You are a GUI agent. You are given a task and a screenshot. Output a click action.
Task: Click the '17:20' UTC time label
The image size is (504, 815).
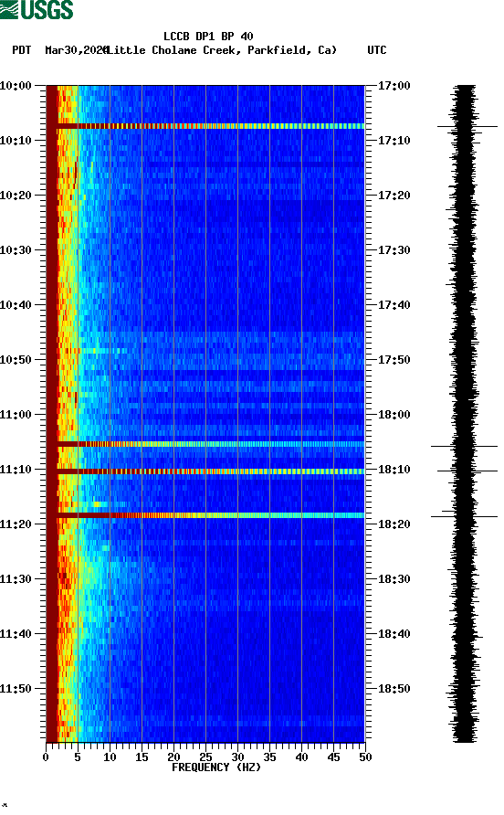coord(394,196)
